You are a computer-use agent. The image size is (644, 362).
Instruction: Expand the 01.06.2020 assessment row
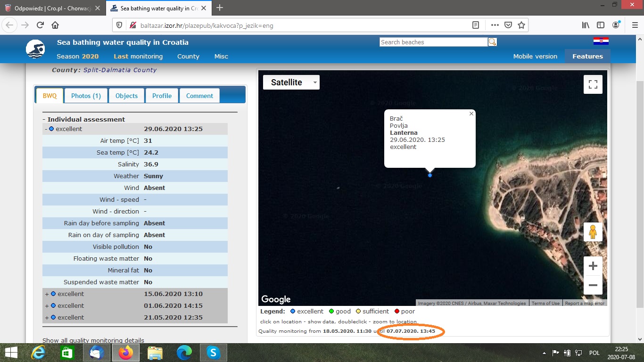pyautogui.click(x=47, y=305)
